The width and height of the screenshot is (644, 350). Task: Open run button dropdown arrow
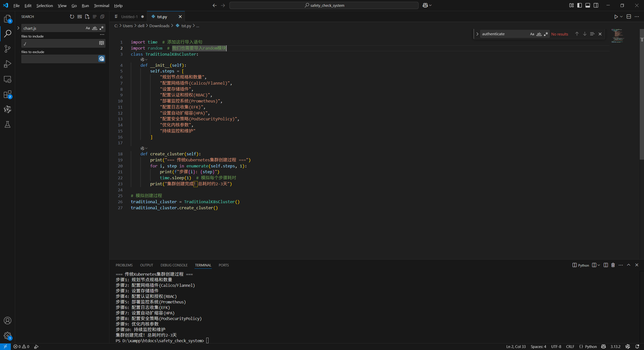click(x=621, y=17)
